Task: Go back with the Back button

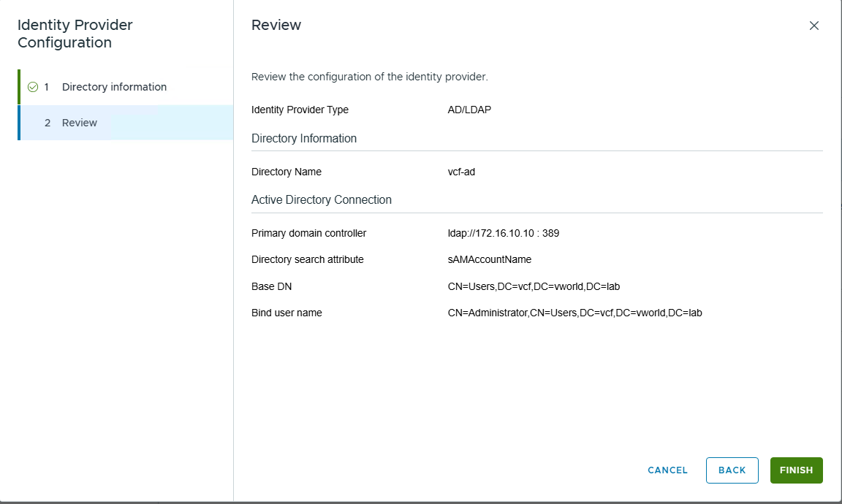Action: click(732, 470)
